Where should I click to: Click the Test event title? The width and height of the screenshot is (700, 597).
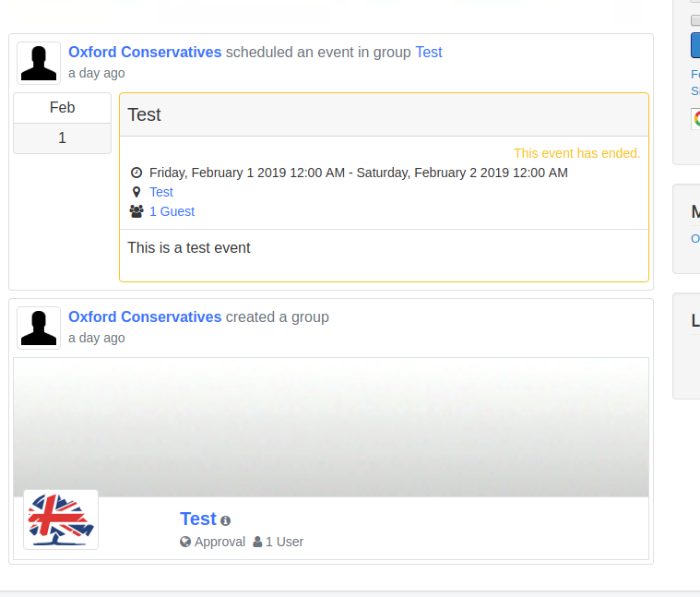point(144,114)
